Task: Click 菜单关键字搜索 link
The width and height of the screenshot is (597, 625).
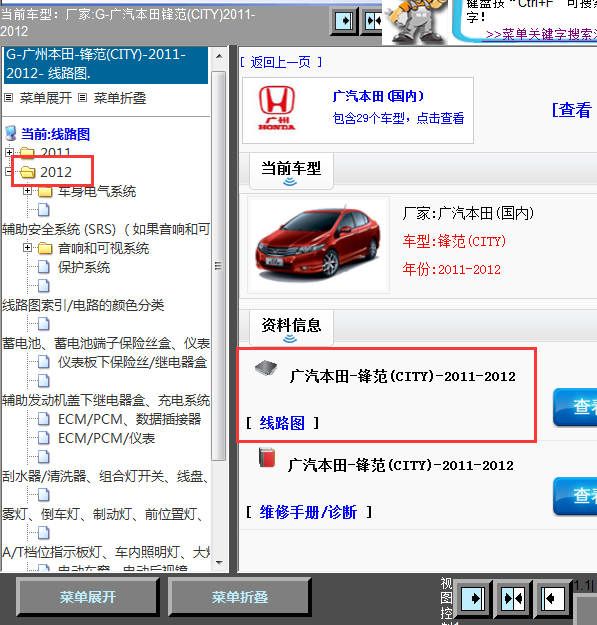Action: click(x=541, y=35)
